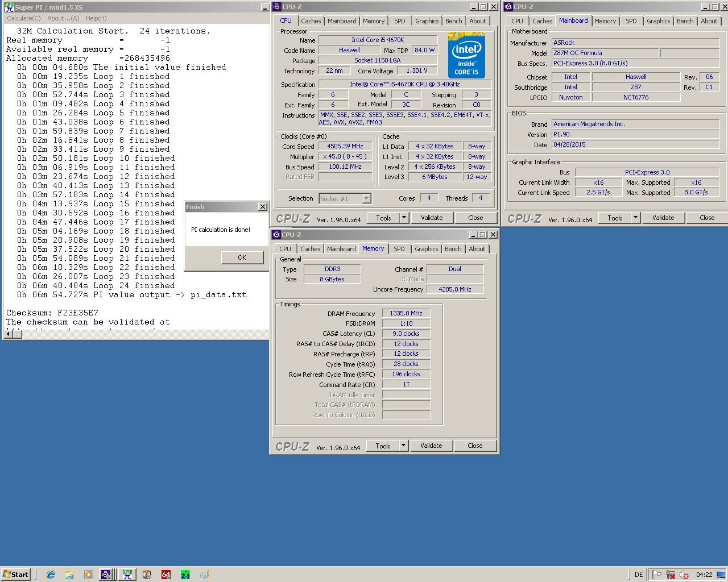Click the Mainboard window's CPU-Z title icon
This screenshot has width=728, height=582.
point(508,7)
